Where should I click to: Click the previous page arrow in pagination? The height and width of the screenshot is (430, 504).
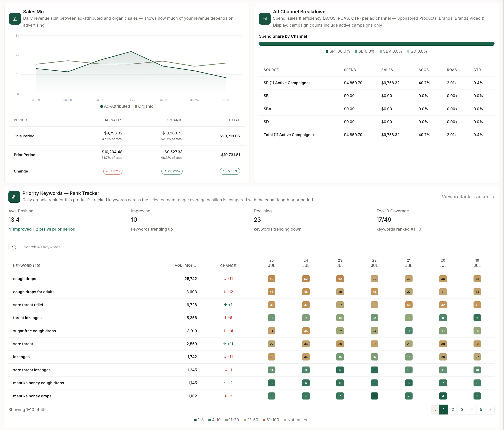(x=435, y=410)
